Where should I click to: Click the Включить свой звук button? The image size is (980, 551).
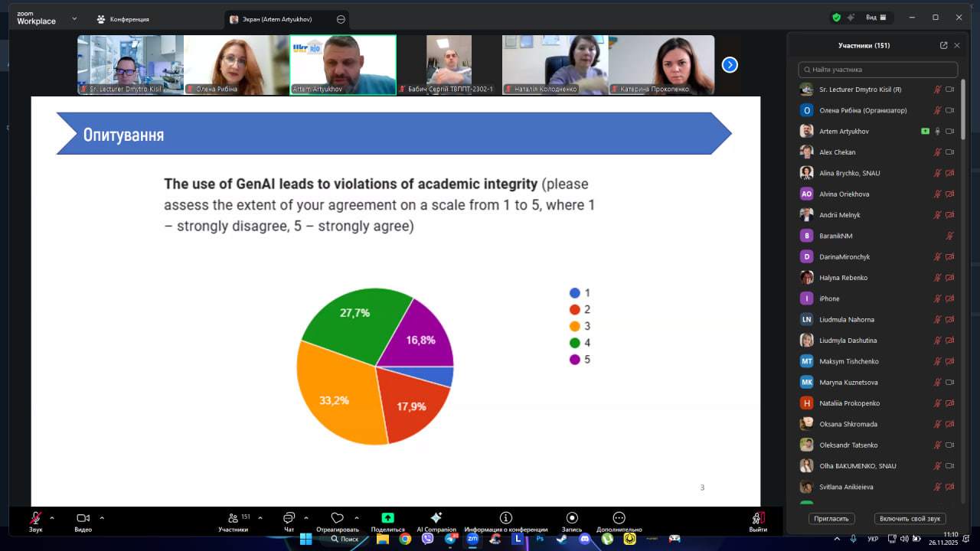pos(910,518)
